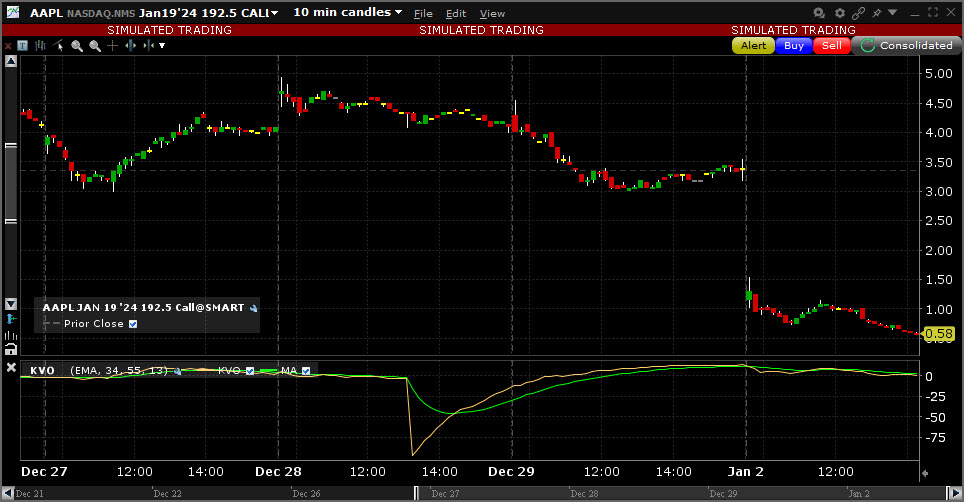The width and height of the screenshot is (964, 502).
Task: Click the time axis right-scroll arrow
Action: [925, 473]
